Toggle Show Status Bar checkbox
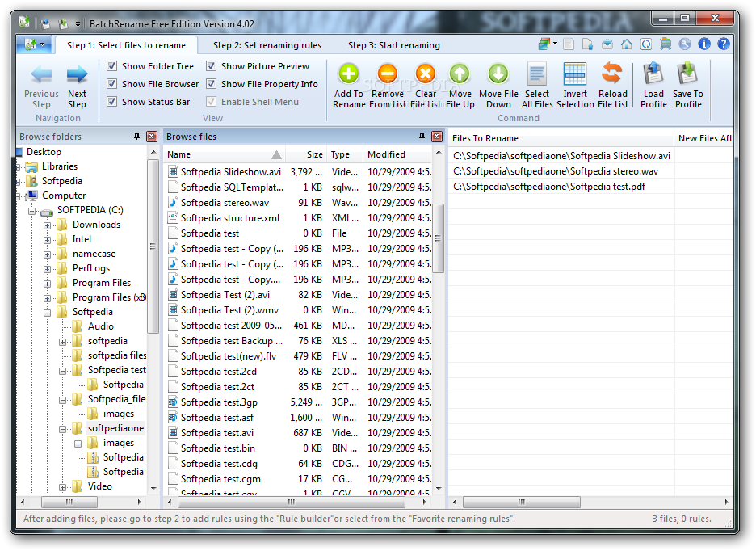756x551 pixels. tap(111, 102)
